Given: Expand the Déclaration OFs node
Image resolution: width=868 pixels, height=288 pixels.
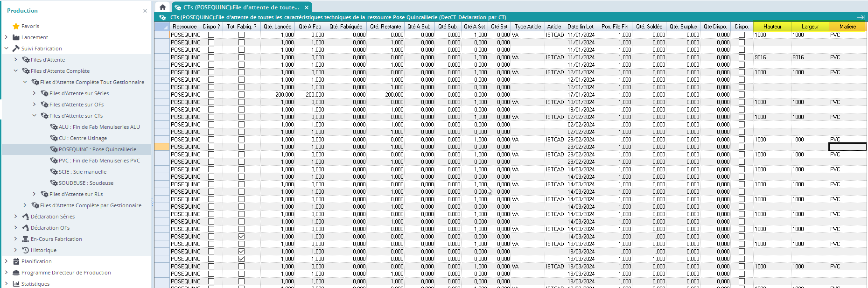Looking at the screenshot, I should (x=16, y=228).
